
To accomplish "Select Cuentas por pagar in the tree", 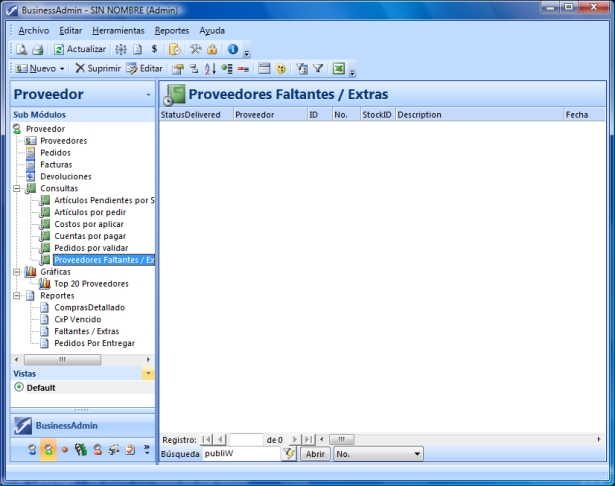I will (x=90, y=236).
